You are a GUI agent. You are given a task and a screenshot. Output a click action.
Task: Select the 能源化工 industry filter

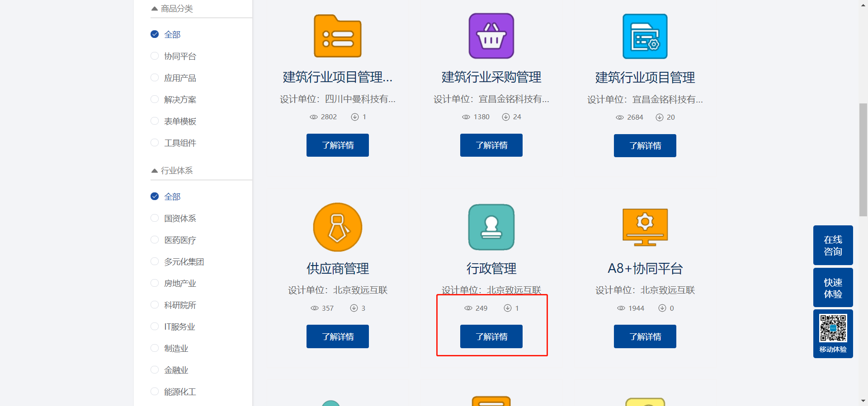click(x=173, y=392)
